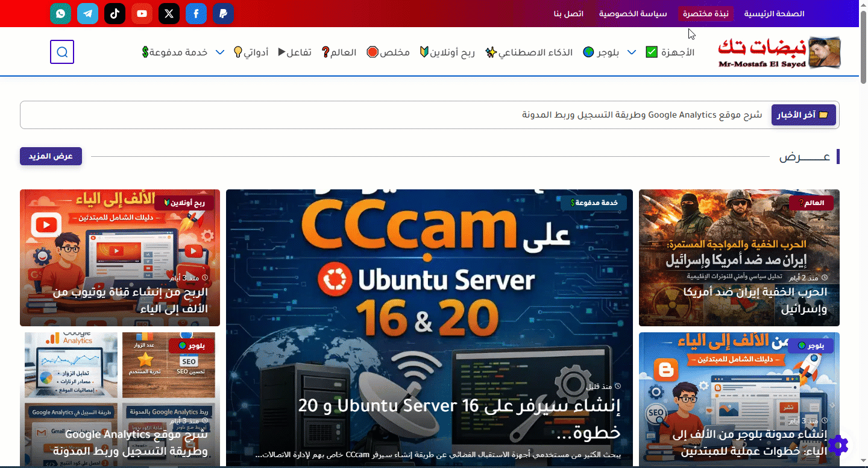Open الربح من إنشاء قناة يوتيوب article title
The height and width of the screenshot is (468, 868).
click(130, 300)
